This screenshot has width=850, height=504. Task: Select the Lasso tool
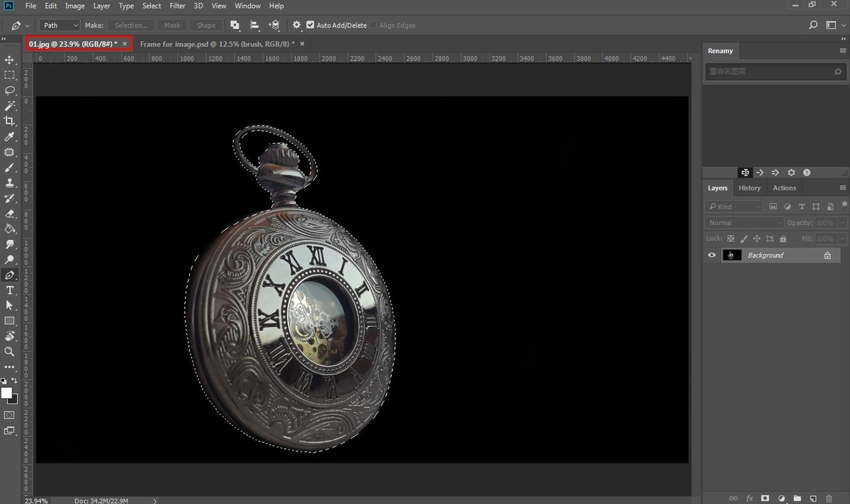[10, 91]
